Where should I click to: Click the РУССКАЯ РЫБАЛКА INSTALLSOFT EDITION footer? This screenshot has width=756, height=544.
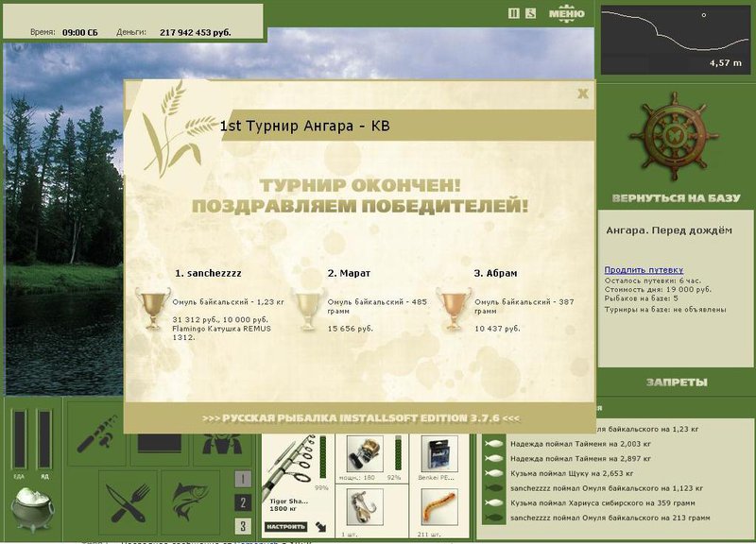click(361, 418)
